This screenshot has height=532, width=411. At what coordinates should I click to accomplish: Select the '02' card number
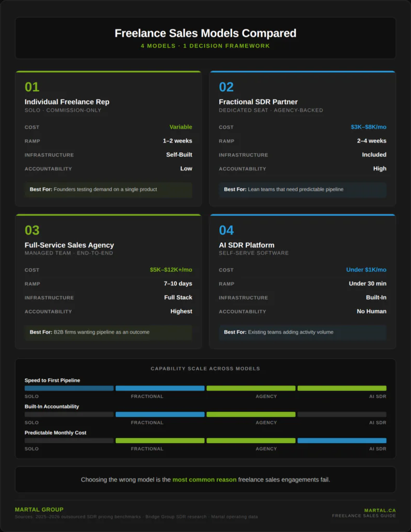point(226,87)
